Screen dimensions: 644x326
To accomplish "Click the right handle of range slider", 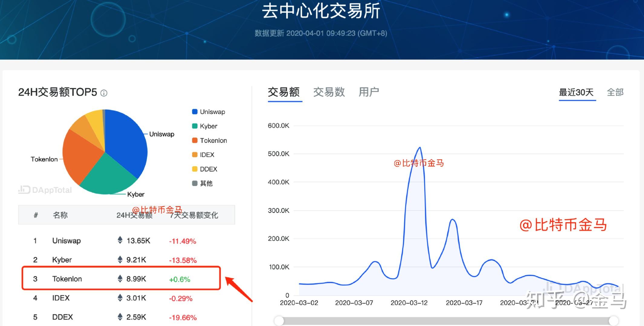I will pos(613,321).
